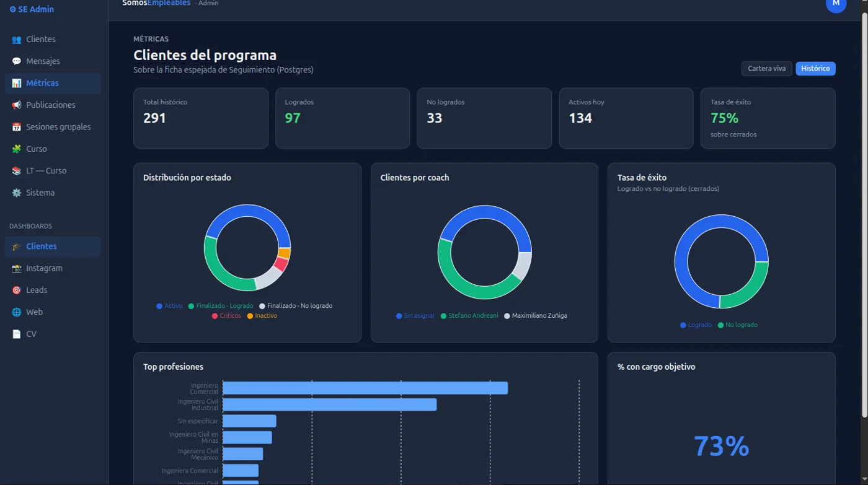Click the page vertical scrollbar
The height and width of the screenshot is (485, 868).
[864, 214]
